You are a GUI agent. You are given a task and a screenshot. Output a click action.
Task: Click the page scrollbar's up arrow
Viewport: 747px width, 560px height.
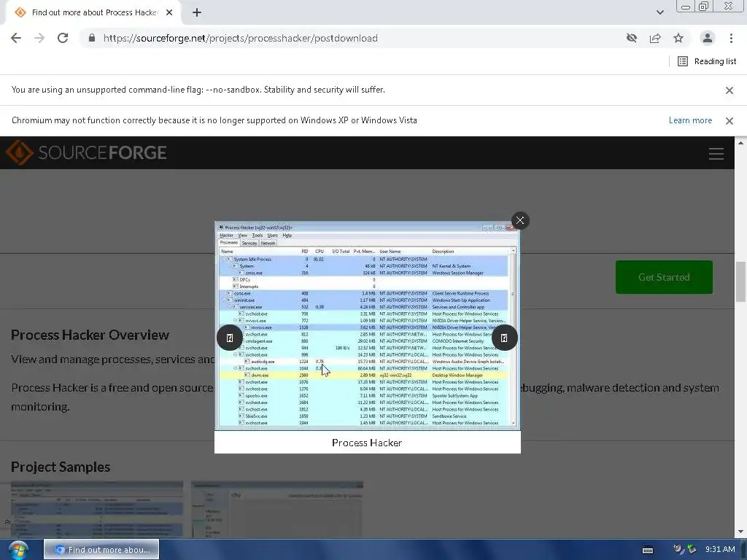click(740, 142)
